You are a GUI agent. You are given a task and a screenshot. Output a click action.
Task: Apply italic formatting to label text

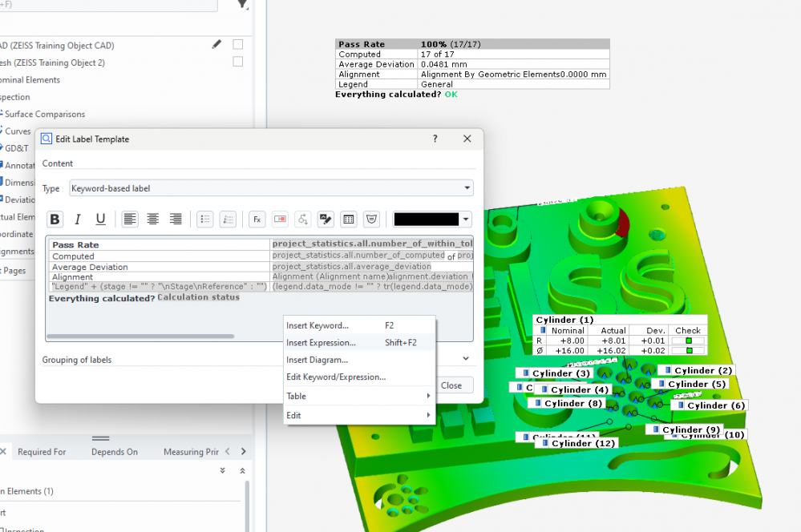click(x=78, y=220)
